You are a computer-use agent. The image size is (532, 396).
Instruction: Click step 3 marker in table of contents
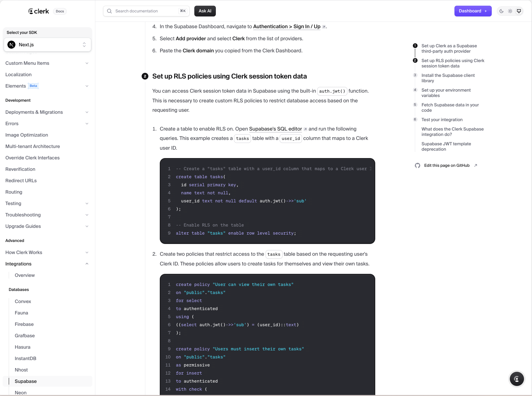(x=415, y=75)
